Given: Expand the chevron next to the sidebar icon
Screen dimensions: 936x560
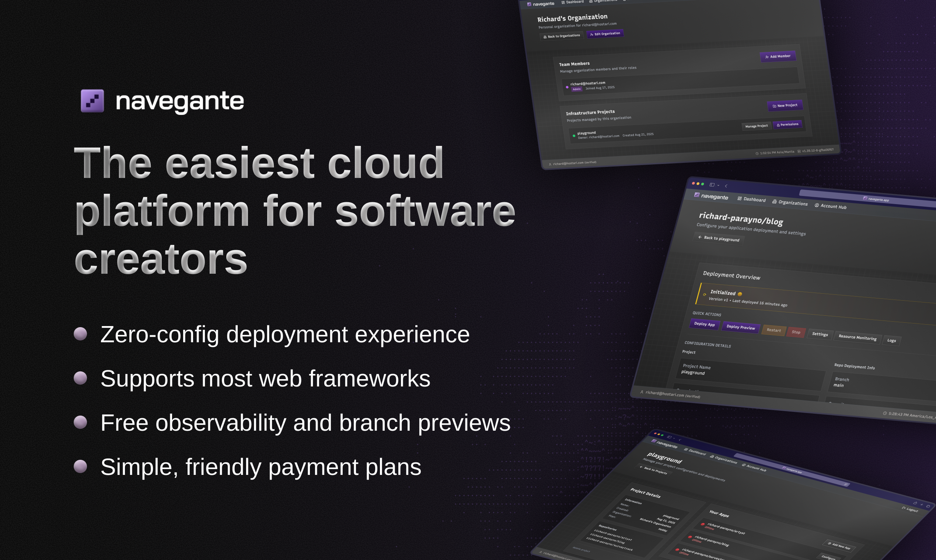Looking at the screenshot, I should (718, 185).
